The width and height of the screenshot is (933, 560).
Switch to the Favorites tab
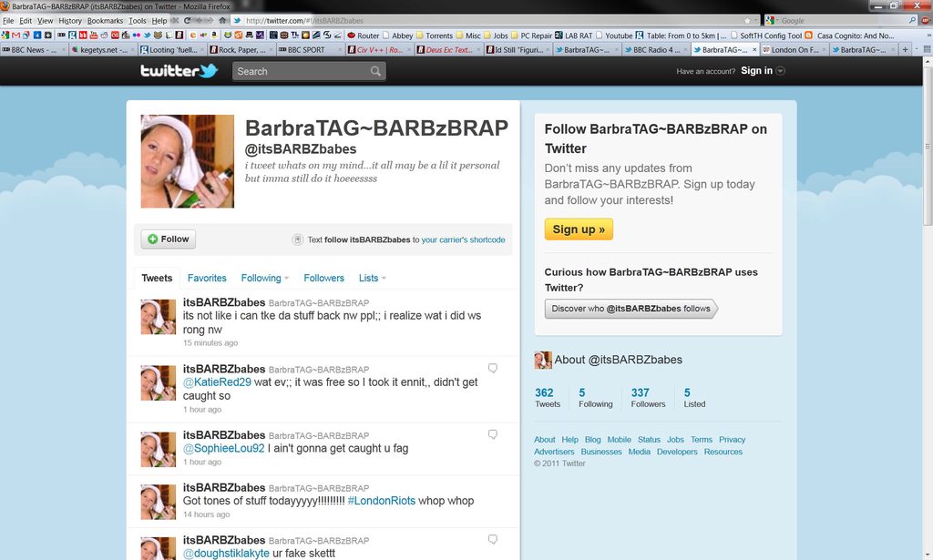[x=207, y=278]
